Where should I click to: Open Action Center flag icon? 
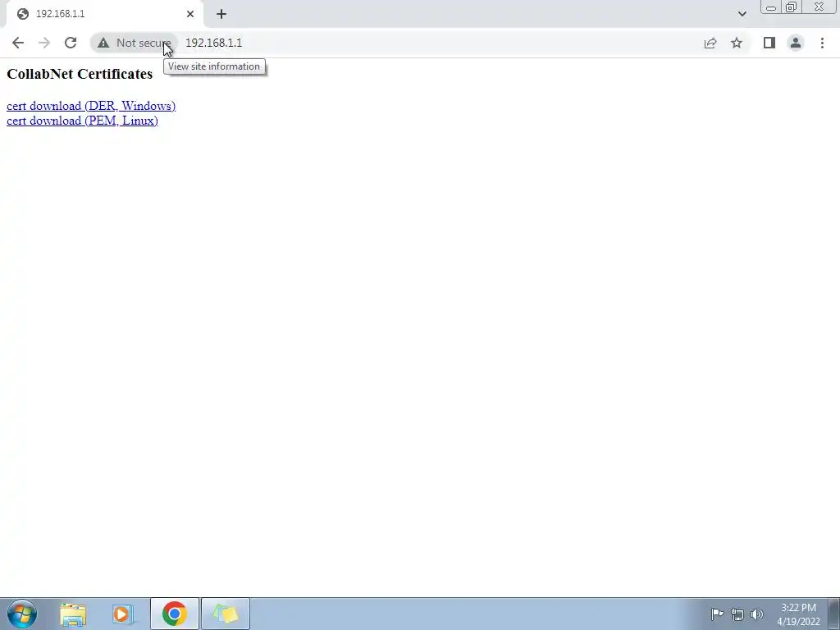(717, 614)
